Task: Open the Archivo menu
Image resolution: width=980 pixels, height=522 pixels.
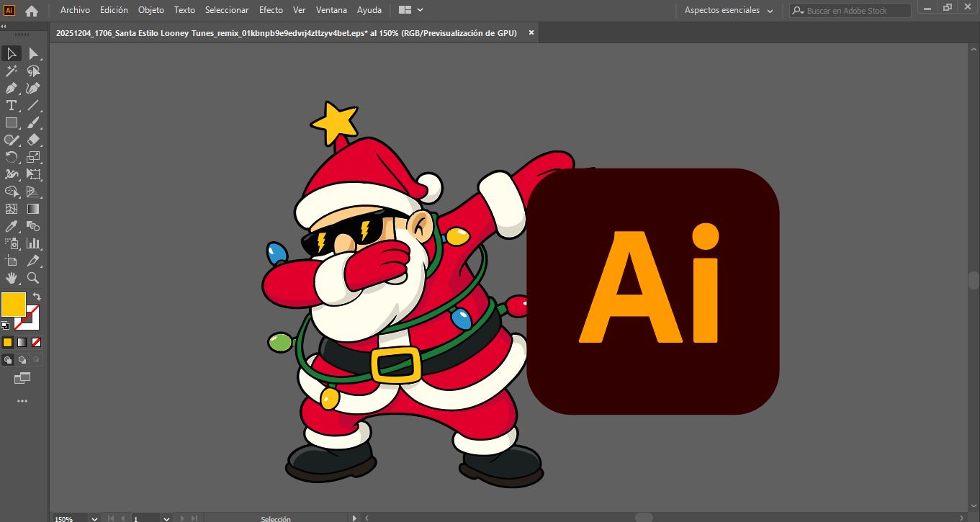Action: (74, 10)
